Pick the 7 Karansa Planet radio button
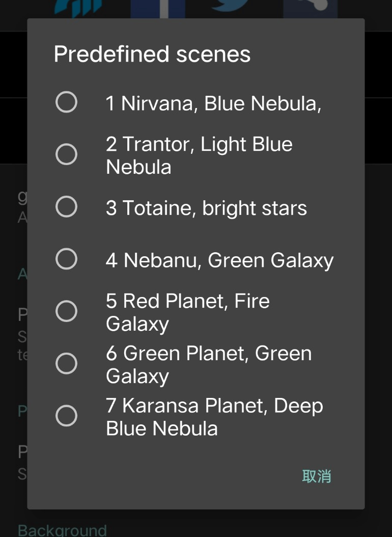Screen dimensions: 392x537 click(66, 416)
